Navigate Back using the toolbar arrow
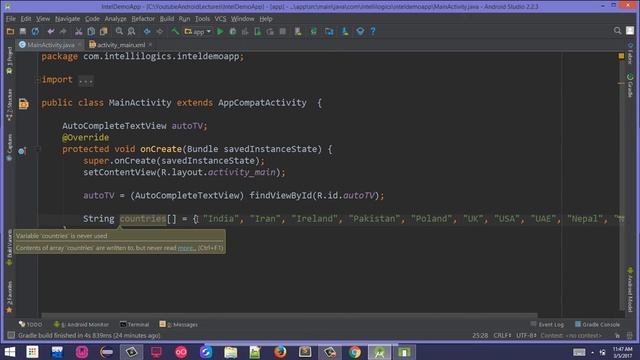The width and height of the screenshot is (640, 360). click(x=147, y=31)
